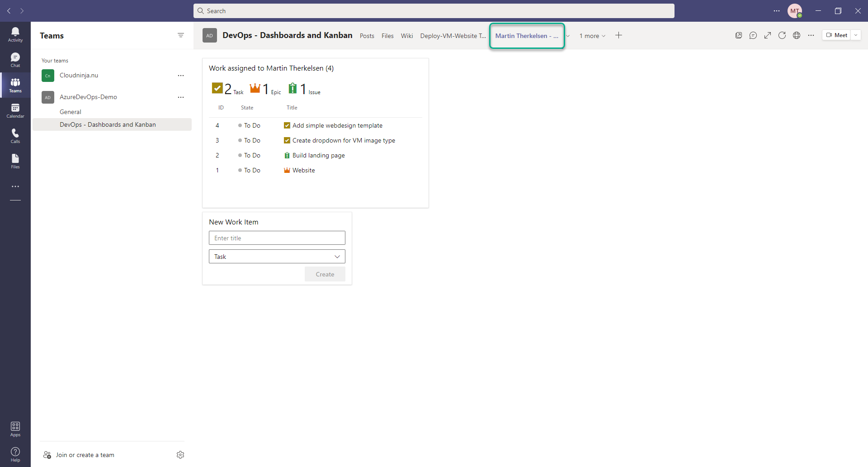Click the DevOps channel AD avatar
This screenshot has height=467, width=868.
[210, 35]
